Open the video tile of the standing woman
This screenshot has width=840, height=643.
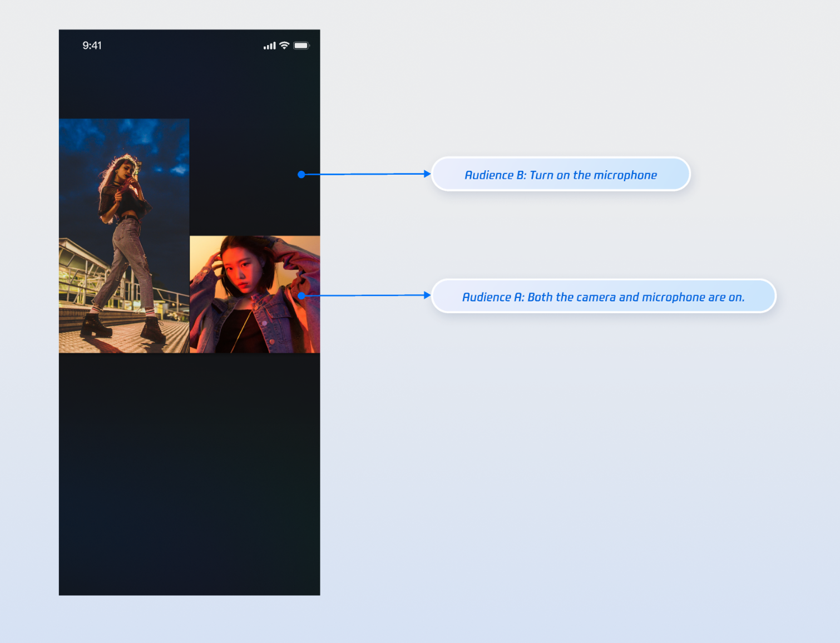[x=124, y=236]
